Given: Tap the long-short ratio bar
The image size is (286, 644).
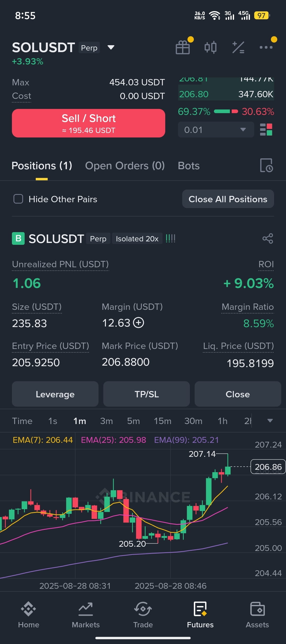Looking at the screenshot, I should [226, 112].
